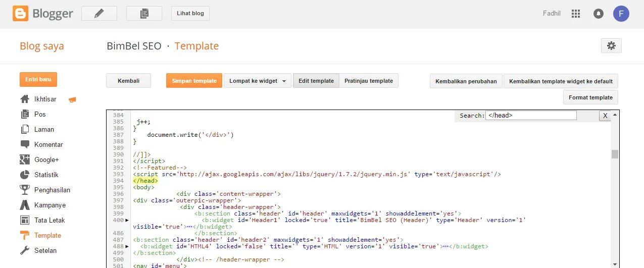The image size is (644, 268).
Task: Click highlighted </head> tag in code
Action: coord(145,181)
